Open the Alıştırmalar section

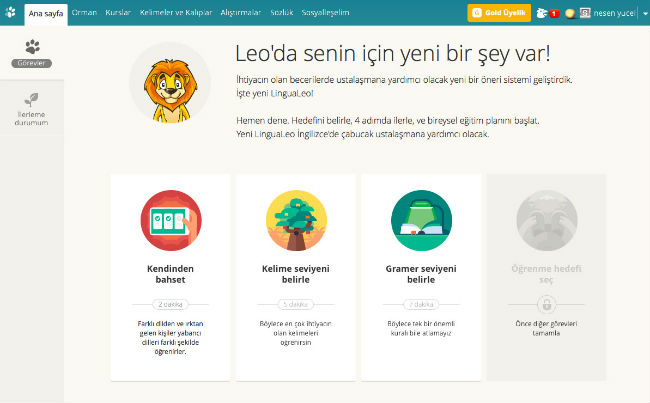tap(240, 13)
